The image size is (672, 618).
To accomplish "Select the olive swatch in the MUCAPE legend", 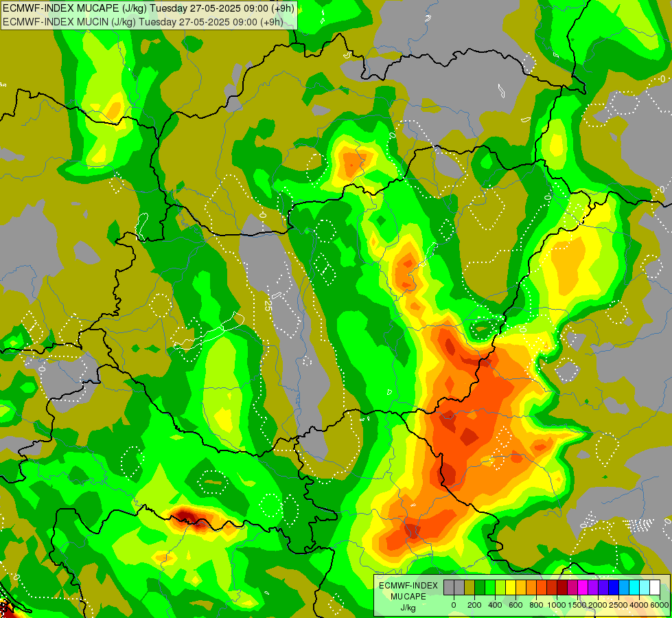I will [470, 587].
